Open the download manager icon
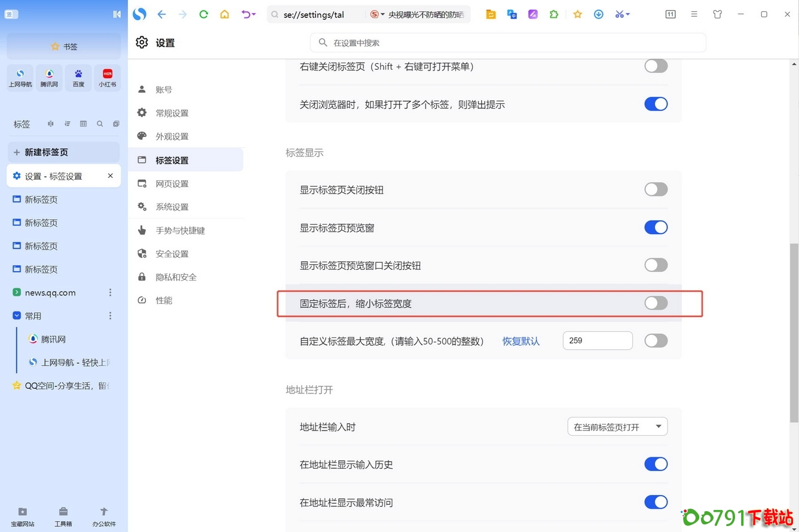The width and height of the screenshot is (799, 532). point(598,14)
